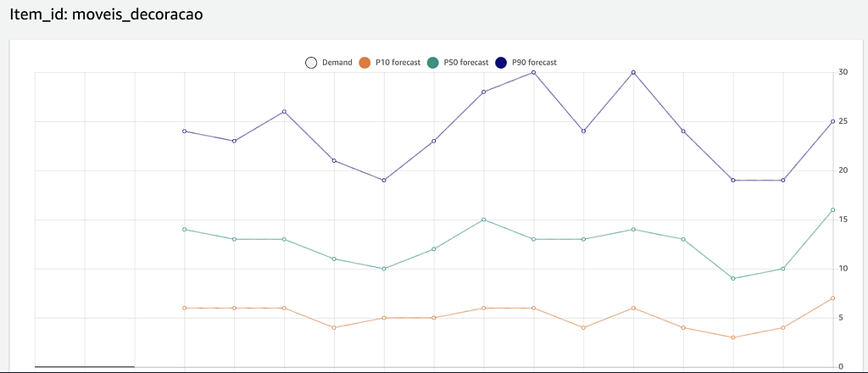
Task: Select the P50 data point at value 15
Action: pyautogui.click(x=484, y=220)
